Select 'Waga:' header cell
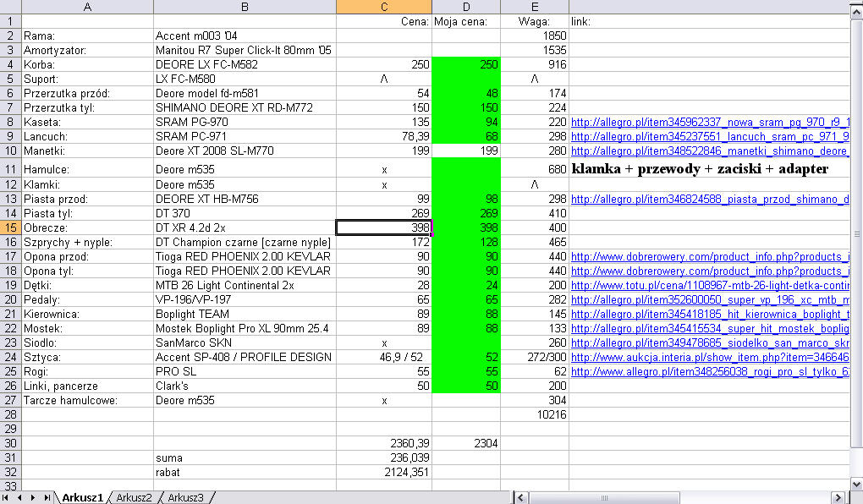Viewport: 863px width, 504px height. [x=535, y=21]
